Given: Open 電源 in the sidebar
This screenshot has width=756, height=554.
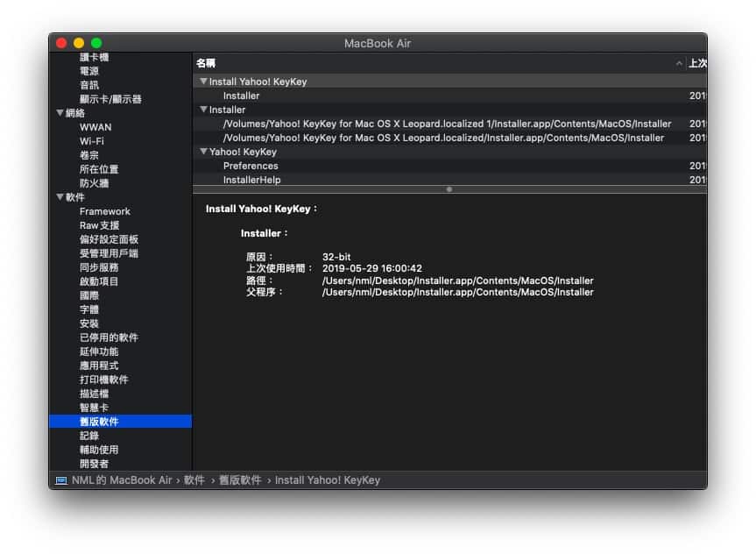Looking at the screenshot, I should pyautogui.click(x=89, y=71).
